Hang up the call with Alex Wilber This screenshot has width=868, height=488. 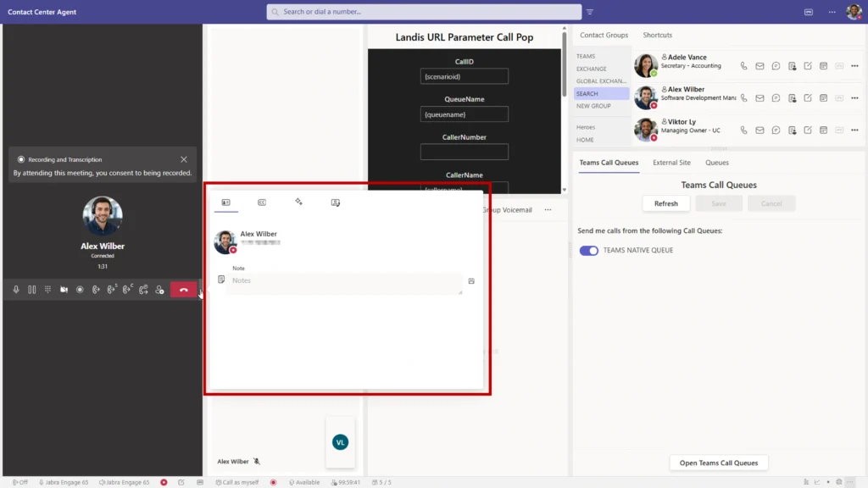point(183,290)
